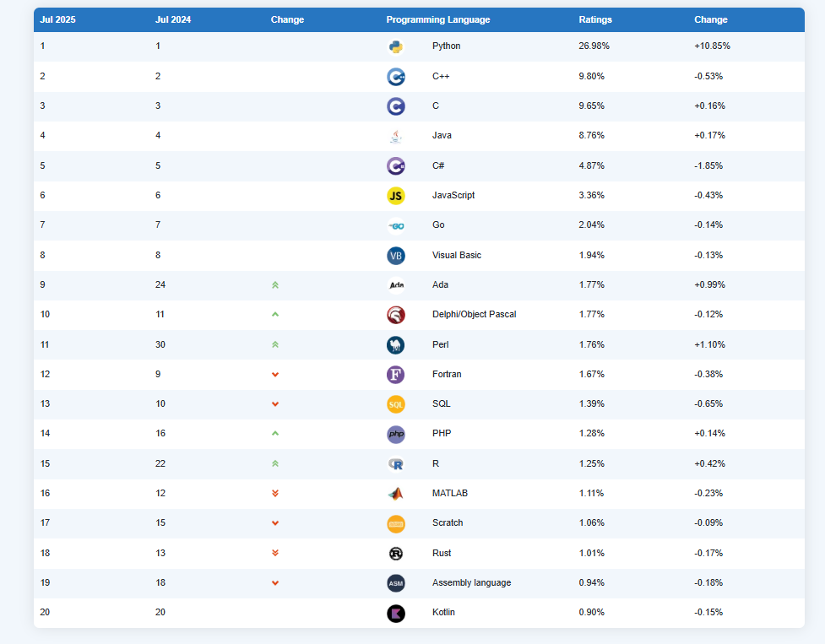Click the Visual Basic VB icon

click(395, 255)
